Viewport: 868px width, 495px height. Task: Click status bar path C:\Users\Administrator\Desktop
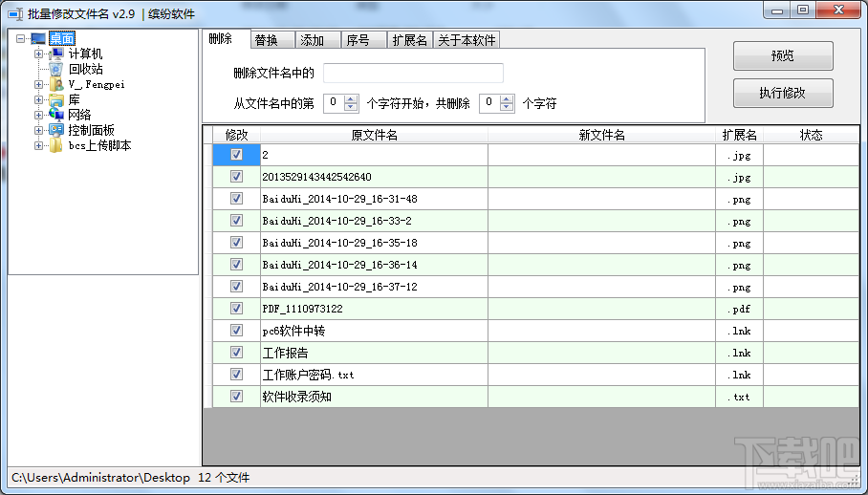point(100,477)
